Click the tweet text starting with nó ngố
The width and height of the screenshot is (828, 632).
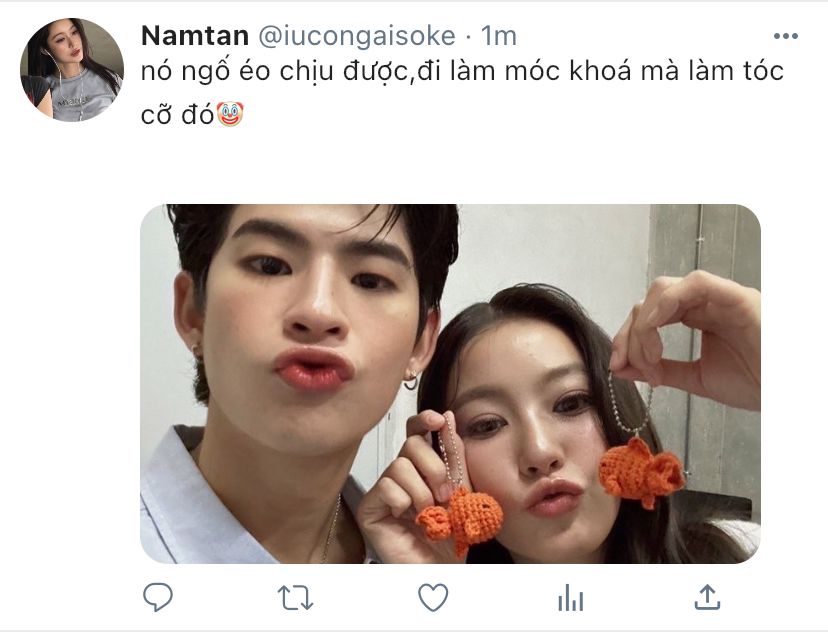pos(462,92)
